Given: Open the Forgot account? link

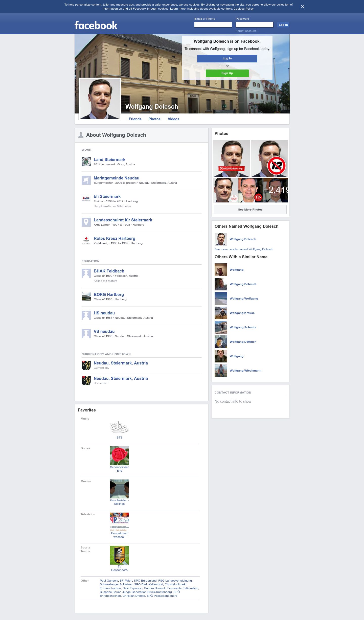Looking at the screenshot, I should point(246,31).
